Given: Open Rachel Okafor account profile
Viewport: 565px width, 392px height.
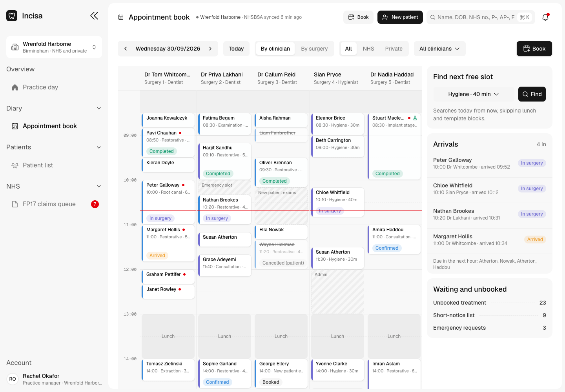Looking at the screenshot, I should [54, 379].
